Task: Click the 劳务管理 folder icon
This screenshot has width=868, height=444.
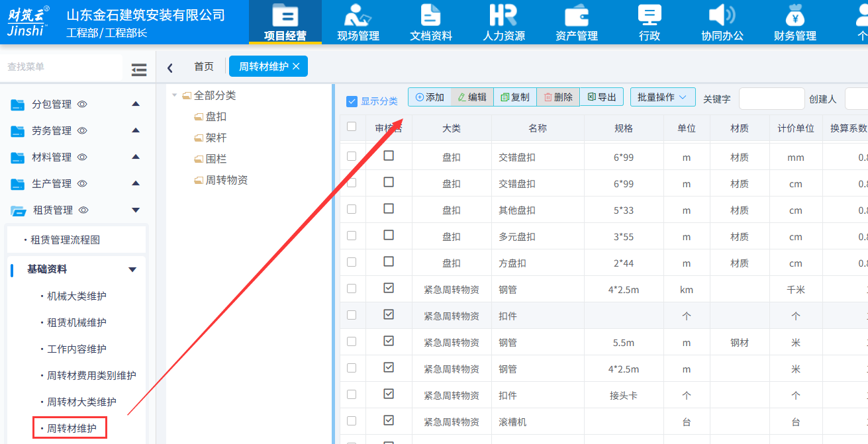Action: 18,131
